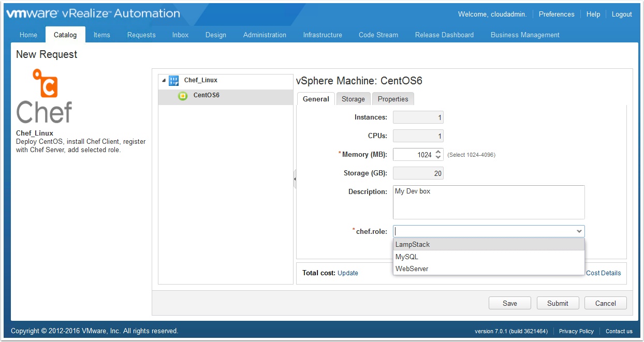Viewport: 644px width, 342px height.
Task: Open the Design tab
Action: pyautogui.click(x=216, y=35)
